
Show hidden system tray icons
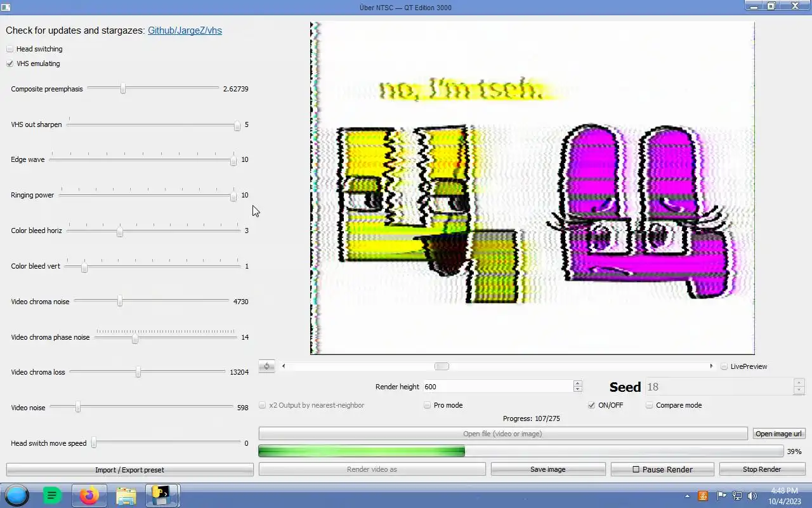tap(688, 496)
